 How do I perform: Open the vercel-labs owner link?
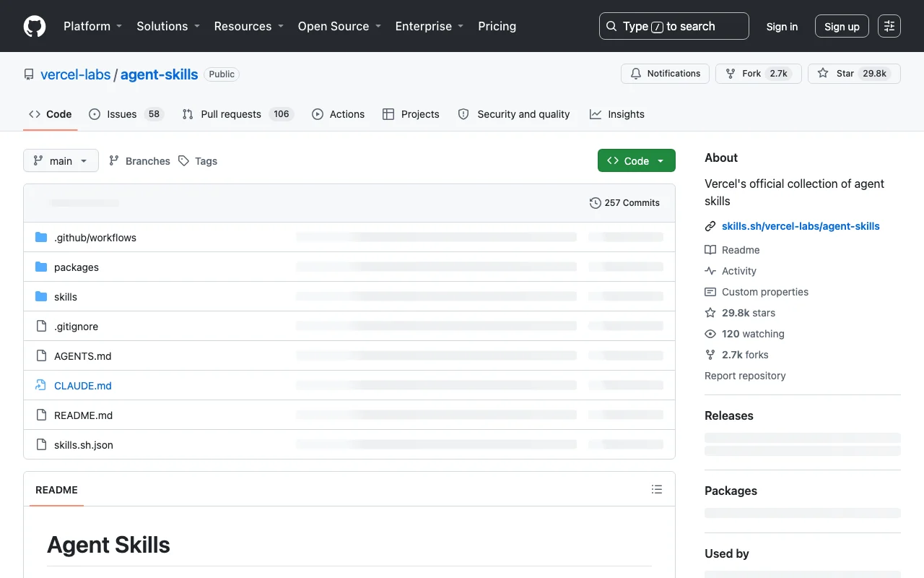coord(75,74)
